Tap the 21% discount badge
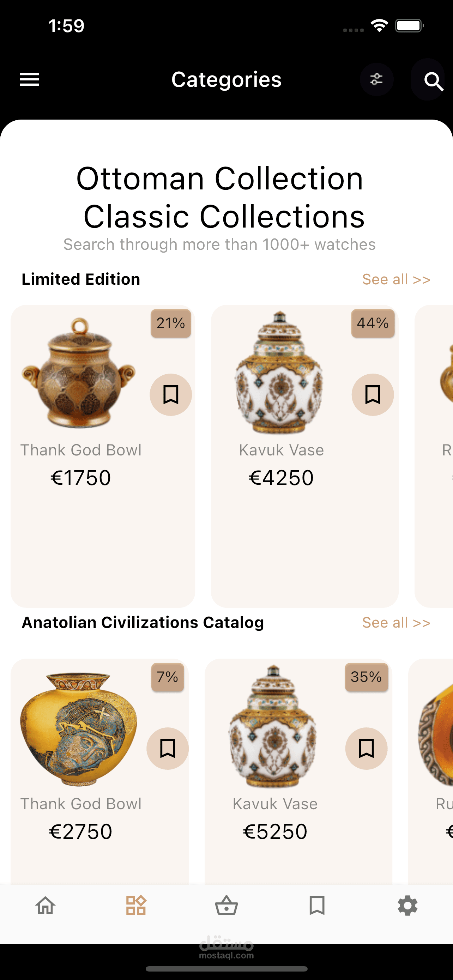Viewport: 453px width, 980px height. [171, 323]
